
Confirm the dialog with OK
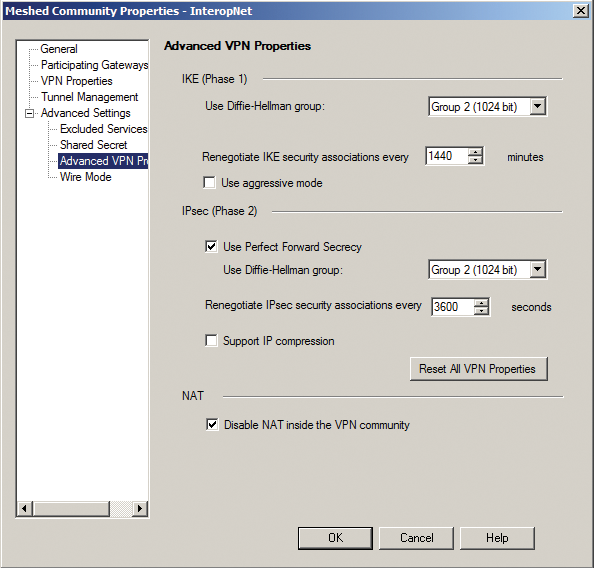pyautogui.click(x=335, y=538)
